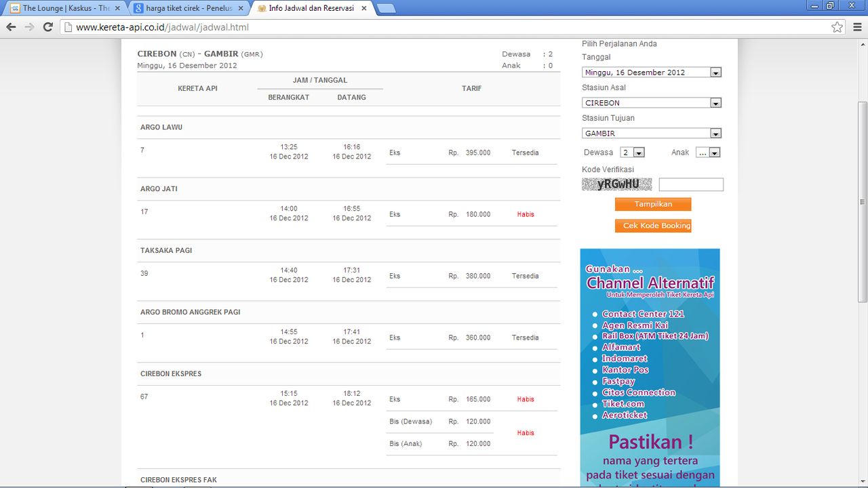Click the Tampilkan button

(653, 204)
